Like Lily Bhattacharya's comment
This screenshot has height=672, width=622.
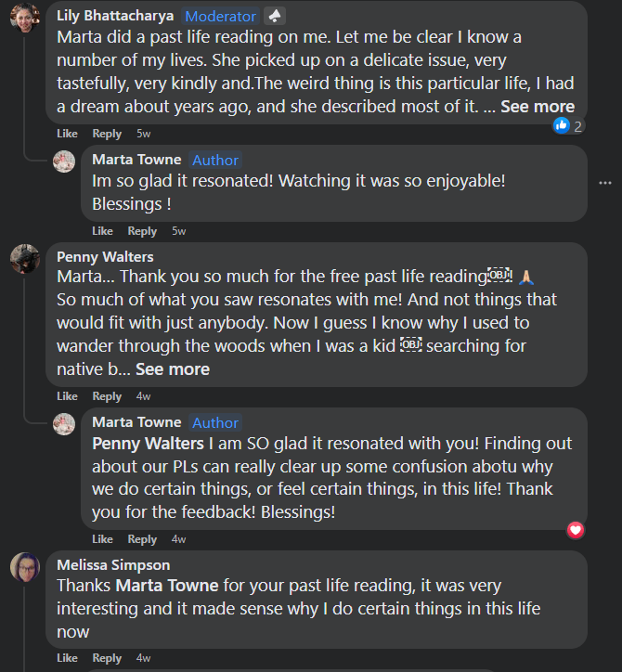67,134
